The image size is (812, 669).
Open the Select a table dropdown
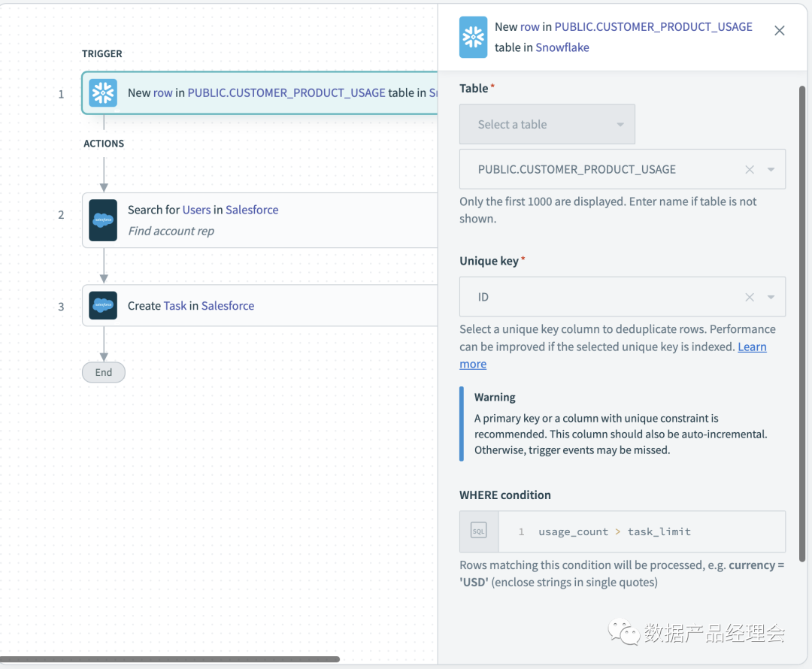click(547, 124)
